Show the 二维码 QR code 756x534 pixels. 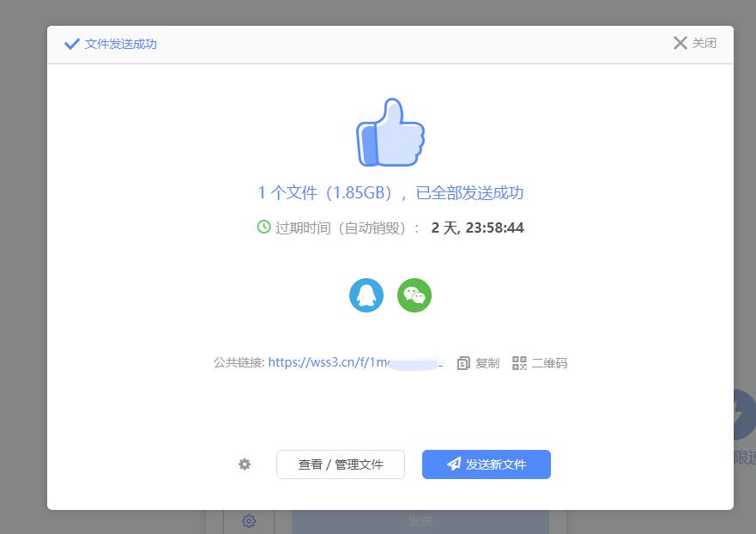point(540,363)
